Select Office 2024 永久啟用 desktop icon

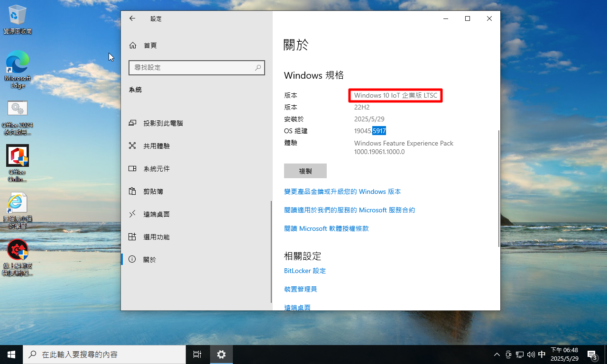tap(18, 118)
